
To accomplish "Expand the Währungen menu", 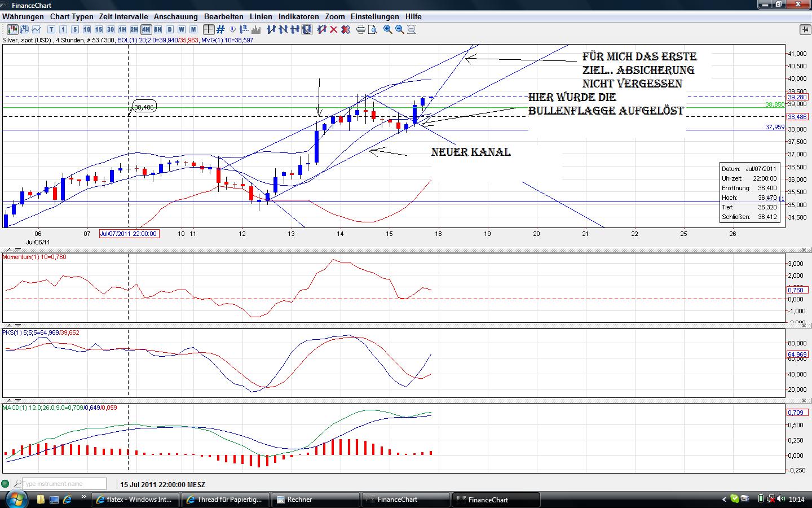I will [23, 16].
